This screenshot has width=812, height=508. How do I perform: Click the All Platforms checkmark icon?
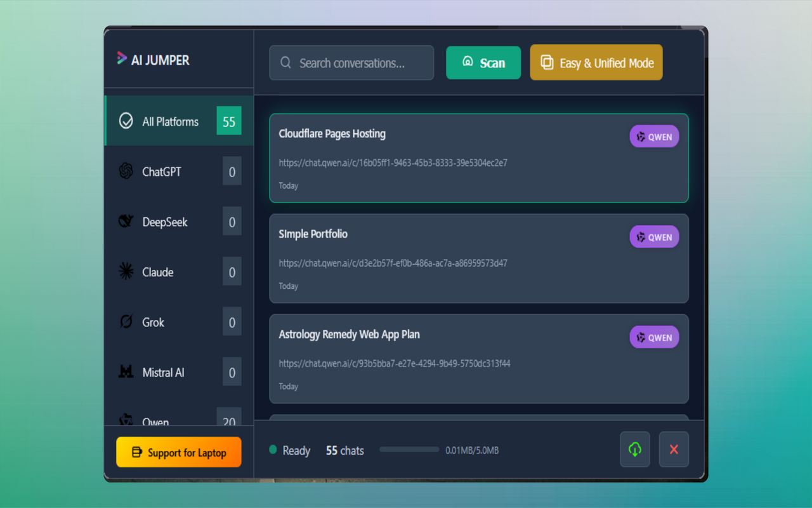126,121
